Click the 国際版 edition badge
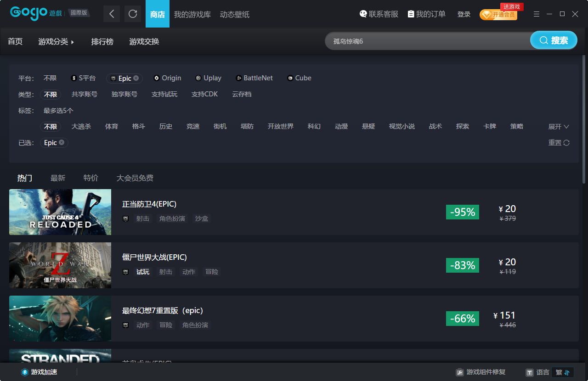 79,13
